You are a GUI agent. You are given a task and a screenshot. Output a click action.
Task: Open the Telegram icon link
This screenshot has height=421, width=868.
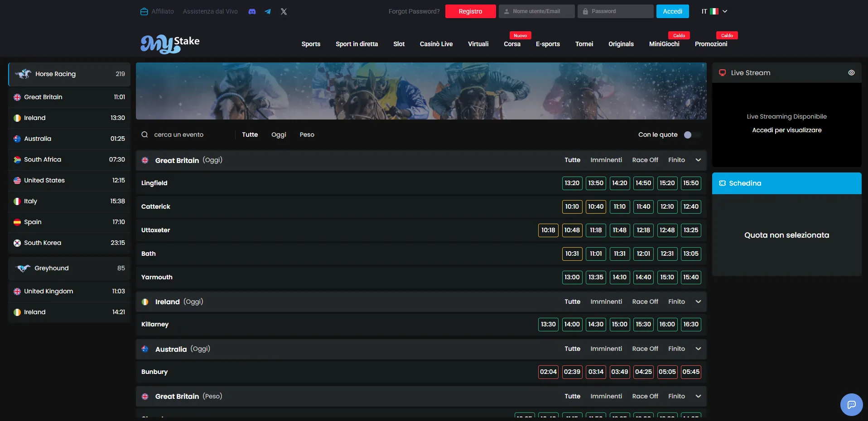click(268, 11)
